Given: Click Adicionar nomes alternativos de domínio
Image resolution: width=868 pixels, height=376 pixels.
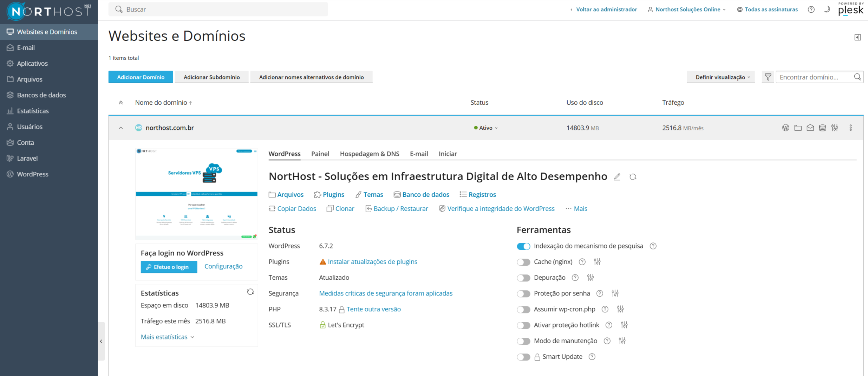Looking at the screenshot, I should [311, 77].
